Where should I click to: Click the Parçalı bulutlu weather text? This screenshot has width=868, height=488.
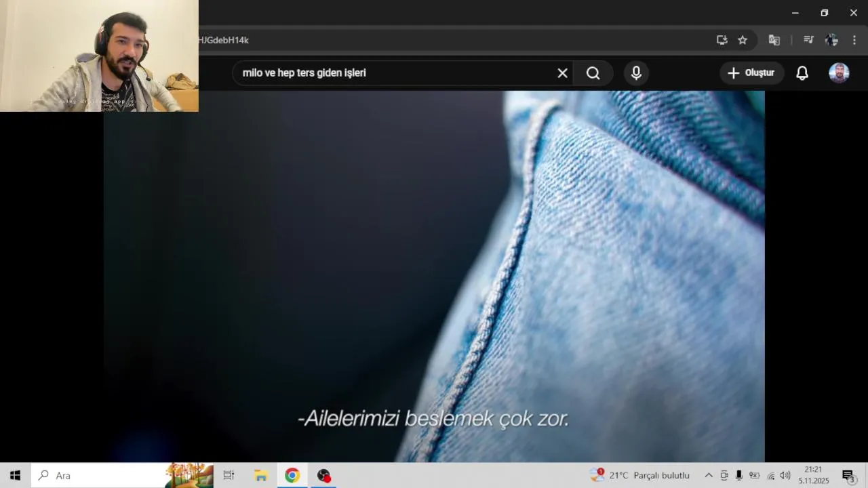661,475
